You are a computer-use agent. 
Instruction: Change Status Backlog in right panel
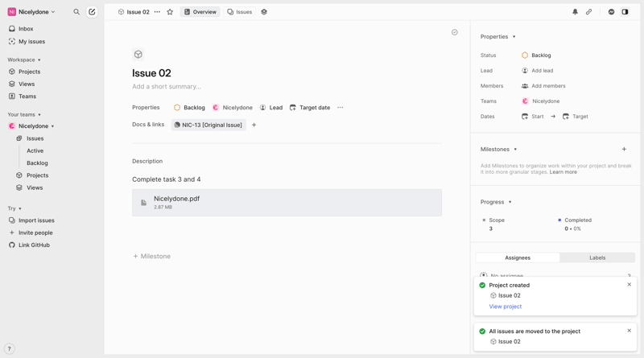[536, 55]
